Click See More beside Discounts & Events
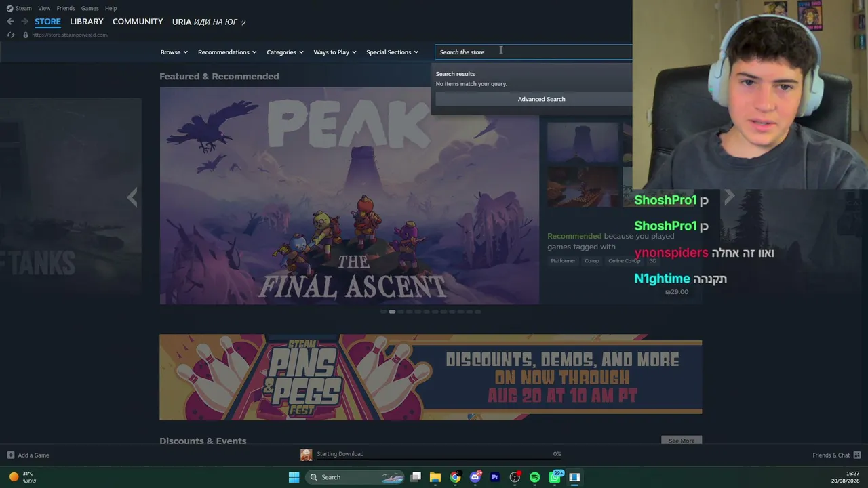This screenshot has height=488, width=868. point(682,441)
